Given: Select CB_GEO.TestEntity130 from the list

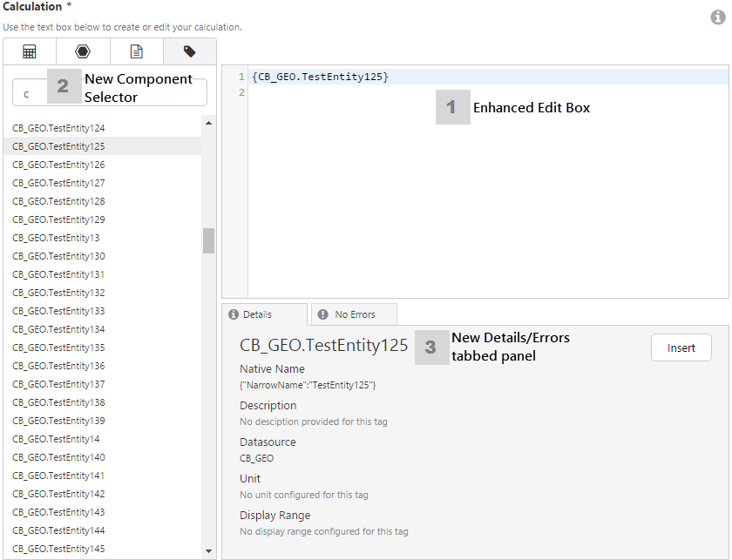Looking at the screenshot, I should [x=58, y=256].
